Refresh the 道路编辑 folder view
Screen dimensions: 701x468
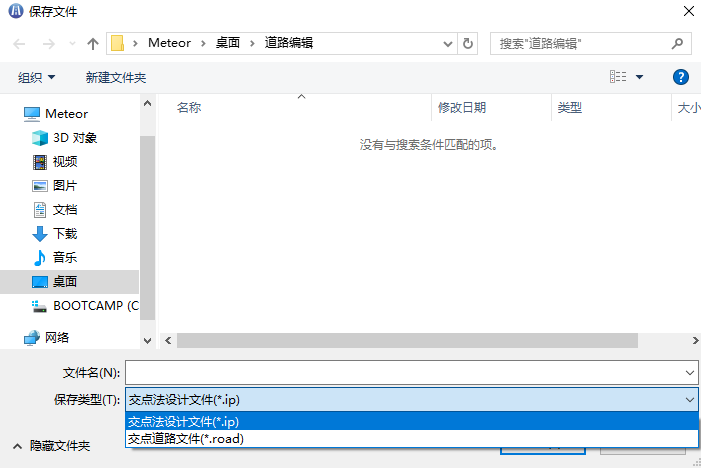(468, 44)
